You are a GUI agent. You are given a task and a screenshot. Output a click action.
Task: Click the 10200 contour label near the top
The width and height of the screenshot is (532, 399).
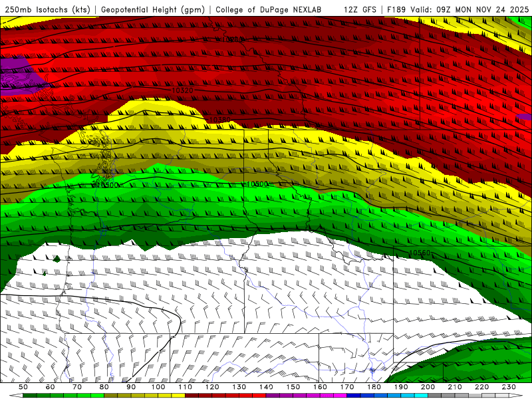[232, 39]
